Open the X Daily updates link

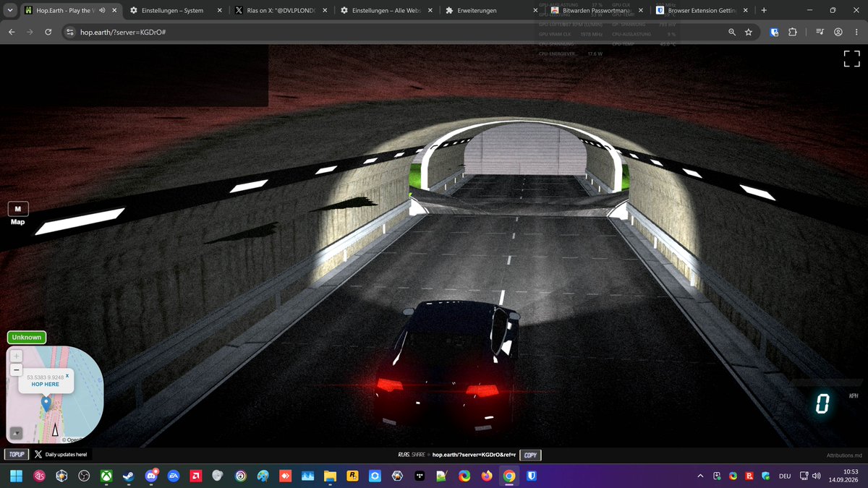coord(61,455)
